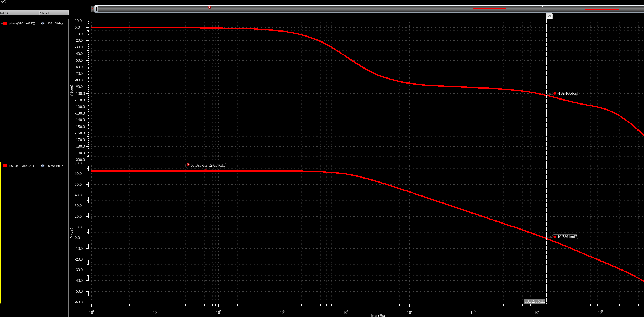The width and height of the screenshot is (644, 317).
Task: Click the -102.168deg value in V1 column
Action: point(55,23)
